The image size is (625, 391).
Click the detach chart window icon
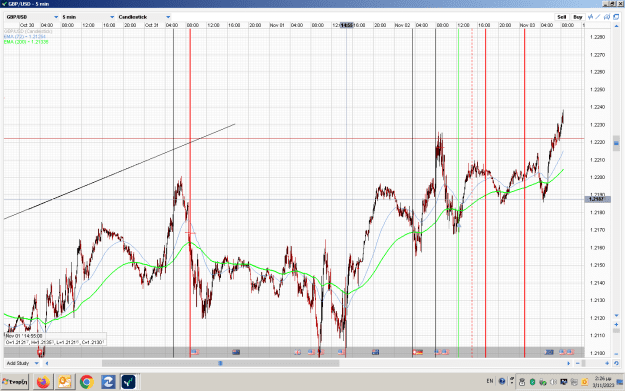coord(616,17)
